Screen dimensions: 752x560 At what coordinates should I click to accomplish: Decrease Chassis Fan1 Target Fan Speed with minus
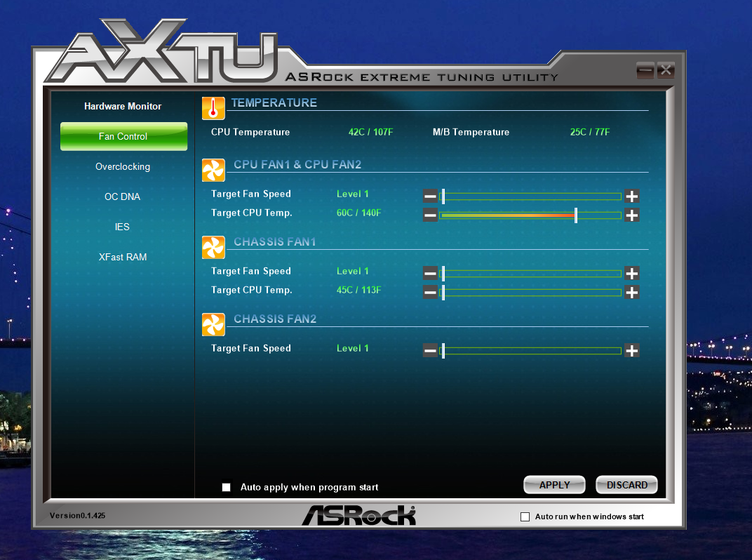pos(430,273)
